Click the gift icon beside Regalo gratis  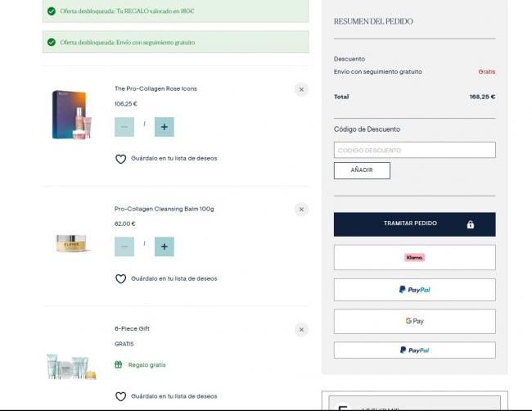point(118,364)
